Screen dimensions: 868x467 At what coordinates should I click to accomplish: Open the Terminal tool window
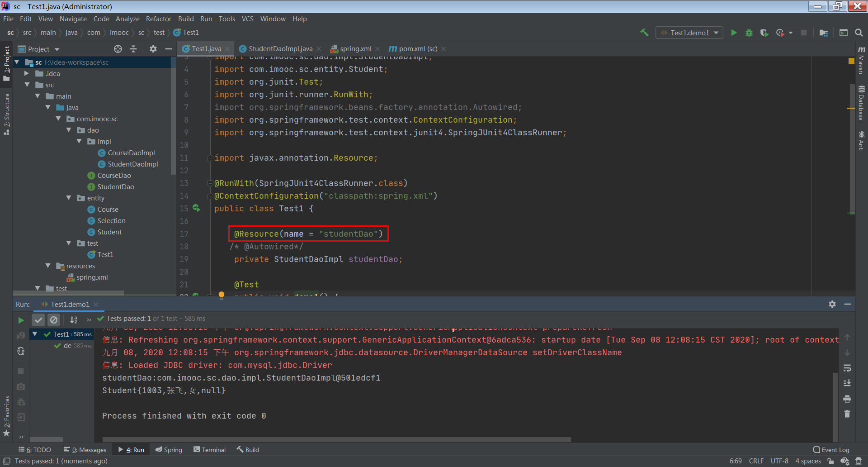209,450
